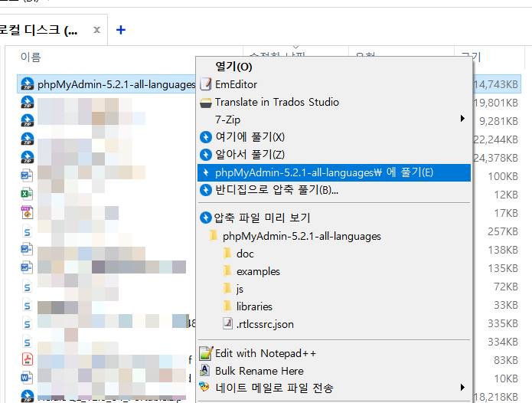Select doc folder in archive preview
The height and width of the screenshot is (403, 532).
click(245, 254)
